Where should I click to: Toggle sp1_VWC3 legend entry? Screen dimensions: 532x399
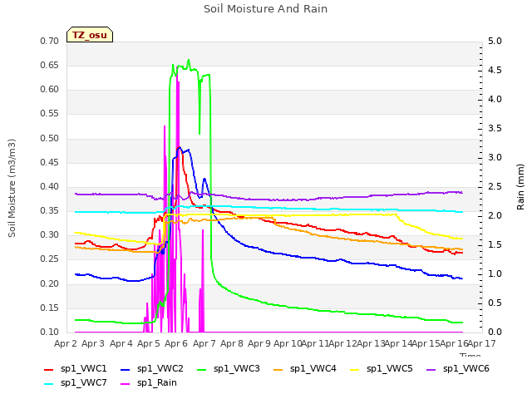229,369
